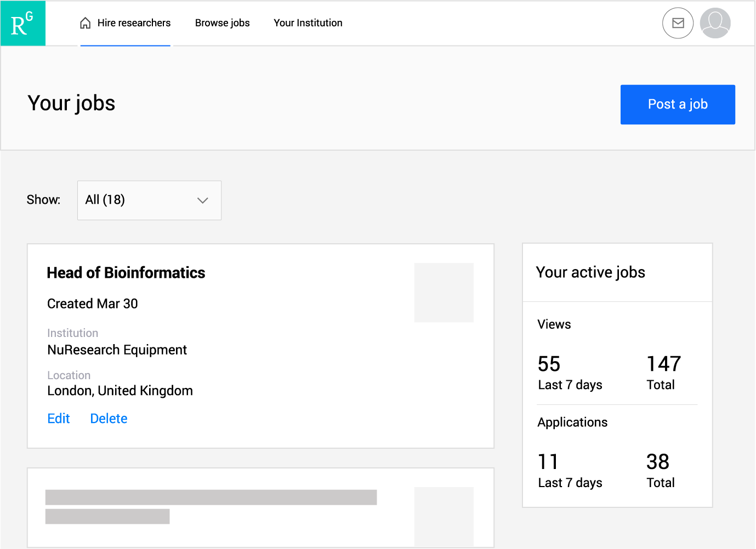Click the Views total count 147
This screenshot has width=756, height=549.
(663, 363)
